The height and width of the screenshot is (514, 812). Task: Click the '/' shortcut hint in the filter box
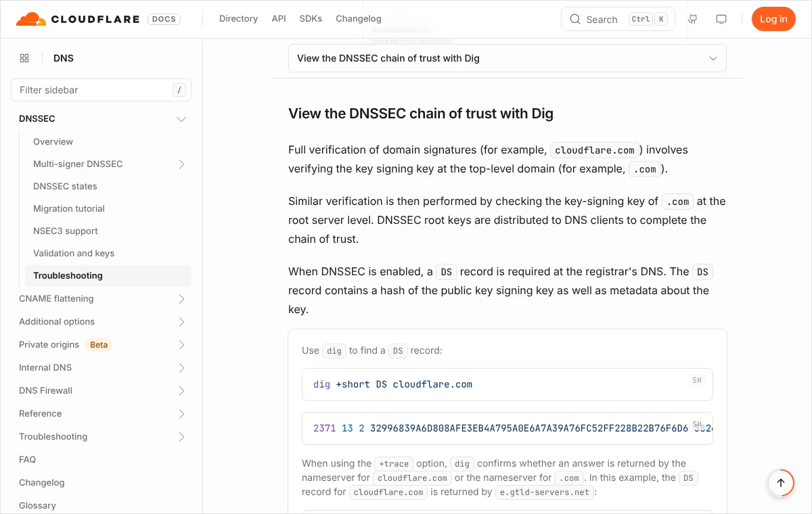[179, 90]
